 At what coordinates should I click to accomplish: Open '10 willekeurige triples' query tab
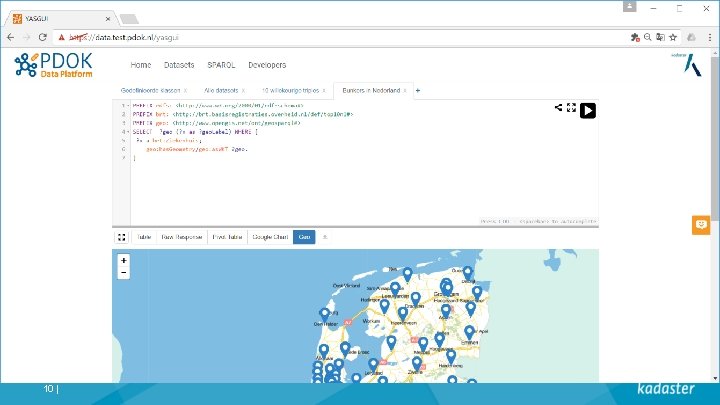click(x=290, y=90)
